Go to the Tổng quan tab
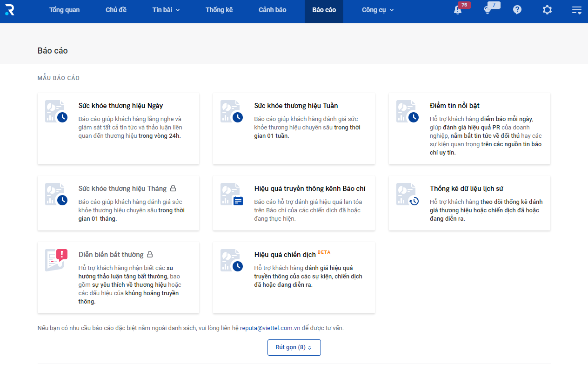This screenshot has height=365, width=588. [64, 10]
